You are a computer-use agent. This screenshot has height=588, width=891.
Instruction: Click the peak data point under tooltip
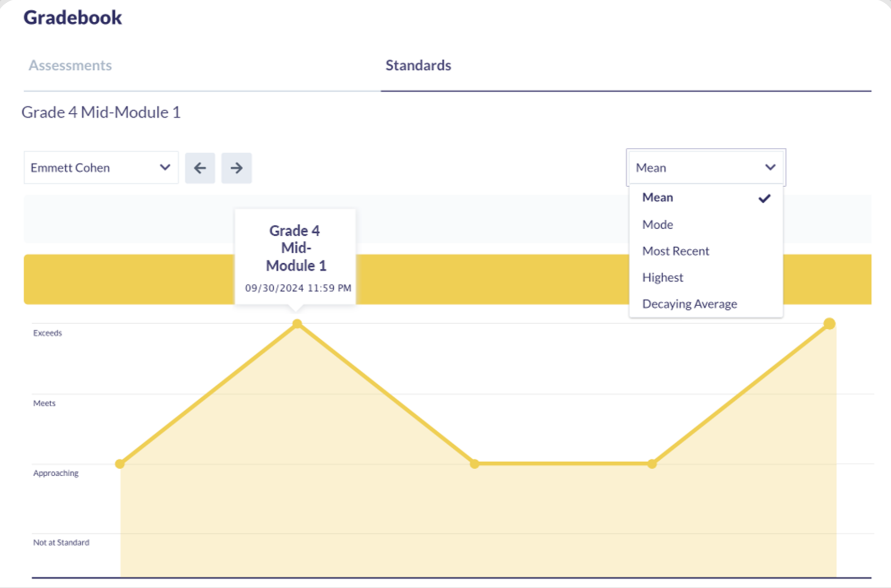[x=297, y=324]
